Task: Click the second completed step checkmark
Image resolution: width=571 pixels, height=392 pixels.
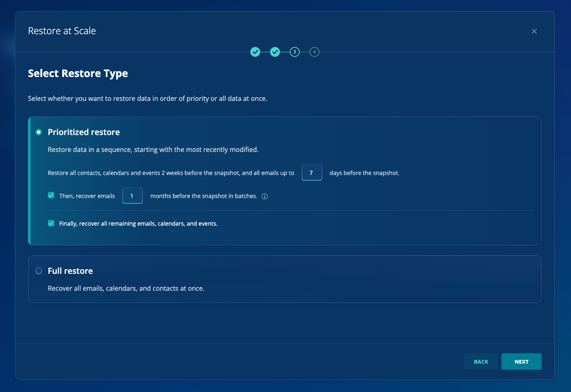Action: tap(275, 52)
